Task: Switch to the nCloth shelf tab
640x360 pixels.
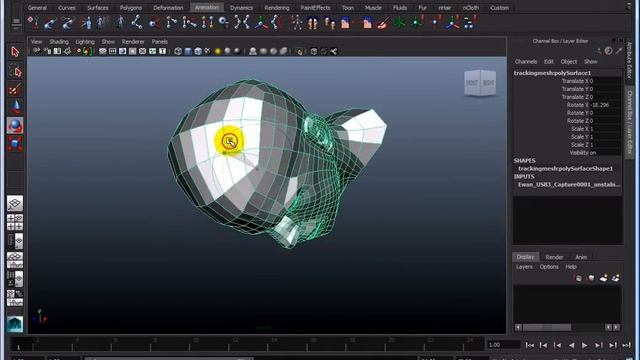Action: [x=471, y=8]
